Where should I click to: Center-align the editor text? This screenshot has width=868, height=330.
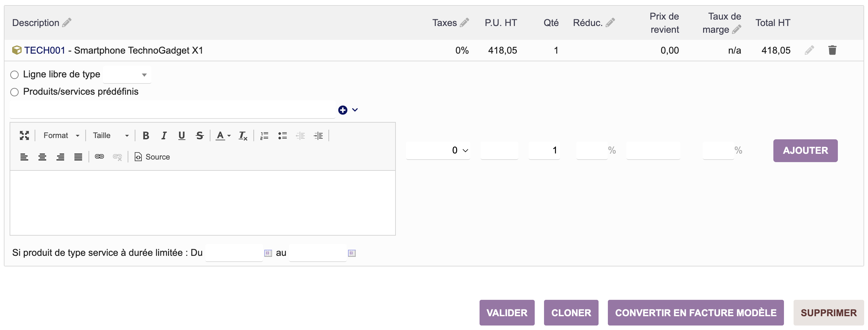tap(42, 157)
